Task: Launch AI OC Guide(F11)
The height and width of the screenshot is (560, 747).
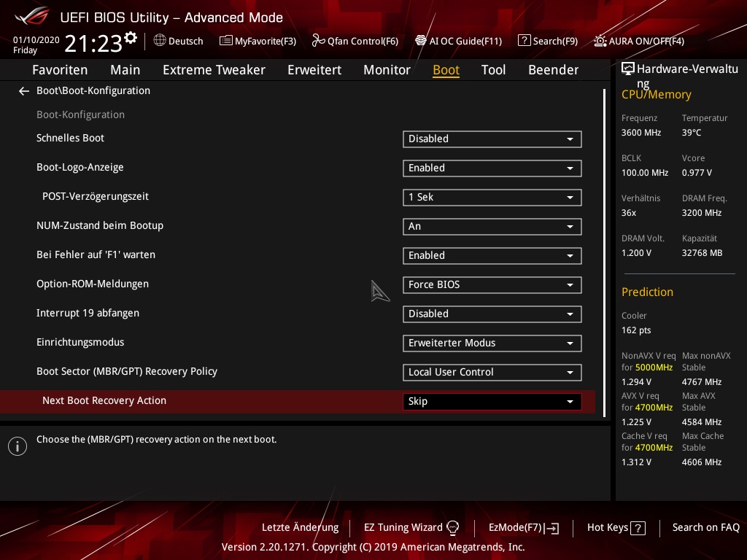Action: (458, 41)
